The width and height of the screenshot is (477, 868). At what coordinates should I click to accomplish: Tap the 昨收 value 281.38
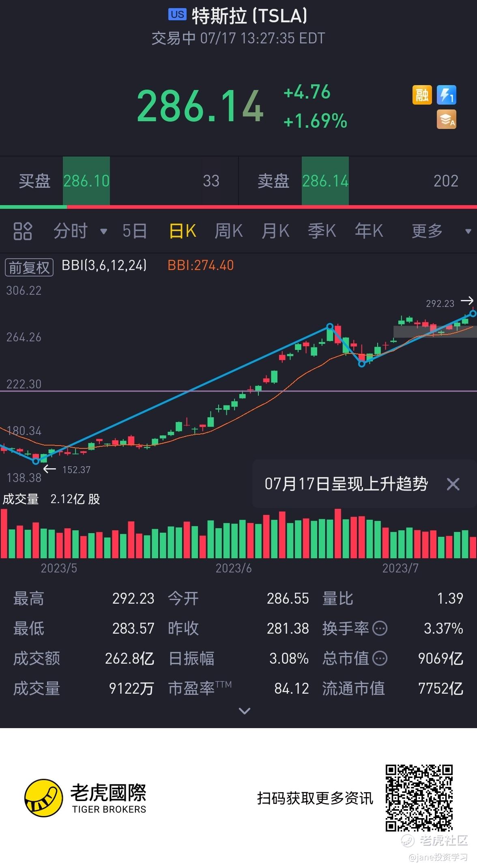point(288,628)
